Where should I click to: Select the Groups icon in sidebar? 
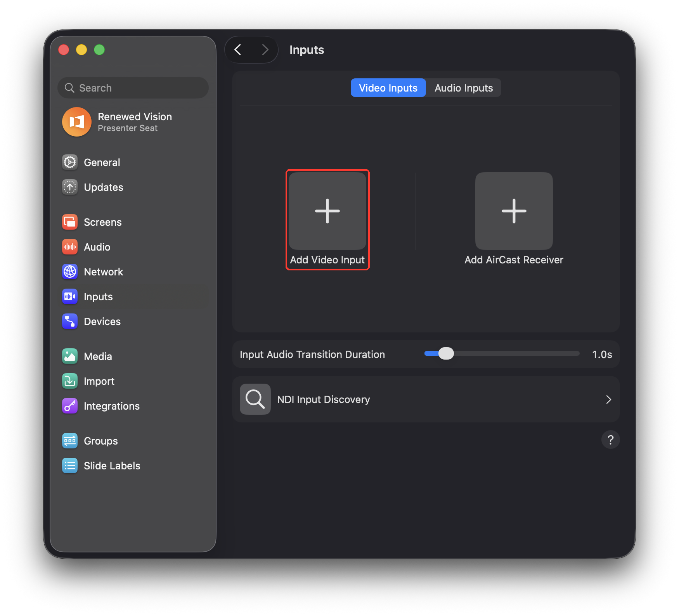coord(70,441)
